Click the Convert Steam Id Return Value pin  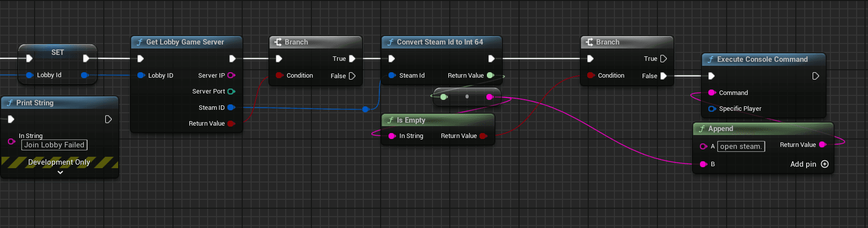(x=490, y=75)
